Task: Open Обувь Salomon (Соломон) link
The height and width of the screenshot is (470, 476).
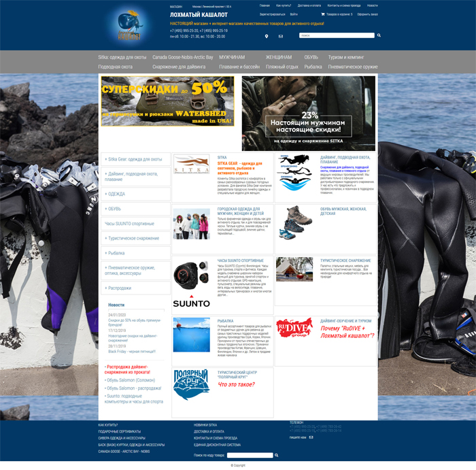Action: (x=131, y=380)
